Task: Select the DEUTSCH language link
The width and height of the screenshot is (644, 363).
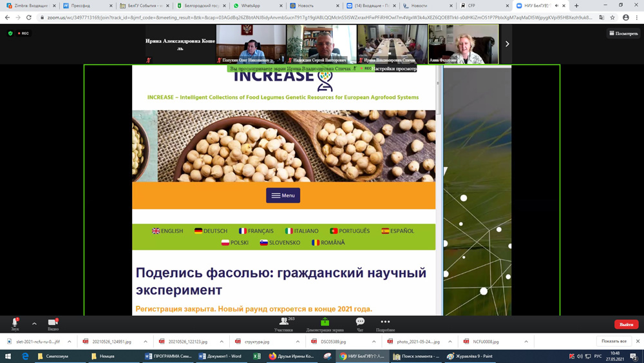Action: 211,231
